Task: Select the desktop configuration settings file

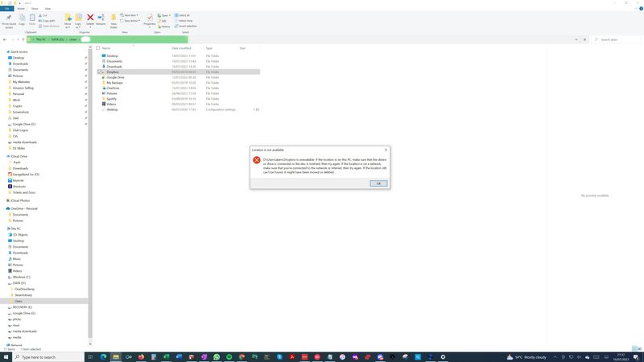Action: coord(112,109)
